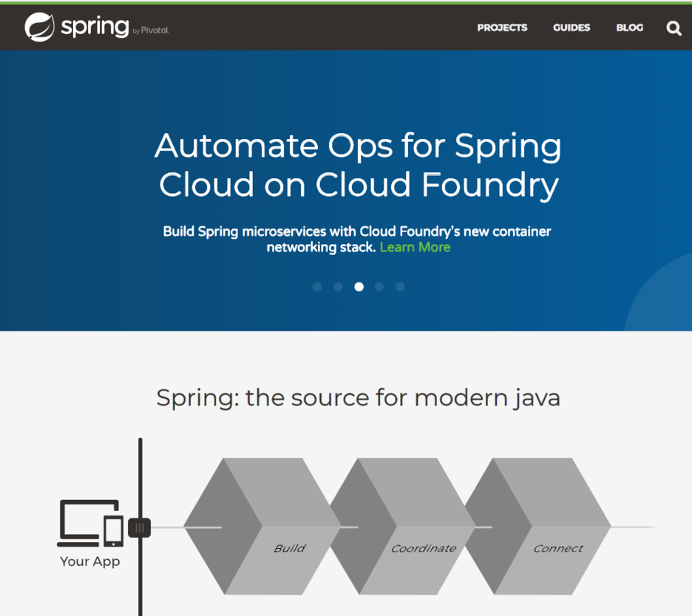This screenshot has height=616, width=692.
Task: Click the Your App devices icon
Action: [x=90, y=524]
